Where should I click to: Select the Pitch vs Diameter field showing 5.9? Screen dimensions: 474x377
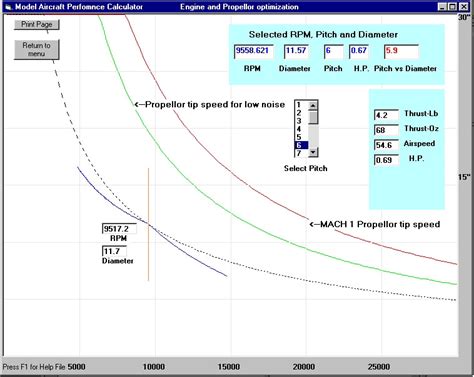(x=401, y=51)
